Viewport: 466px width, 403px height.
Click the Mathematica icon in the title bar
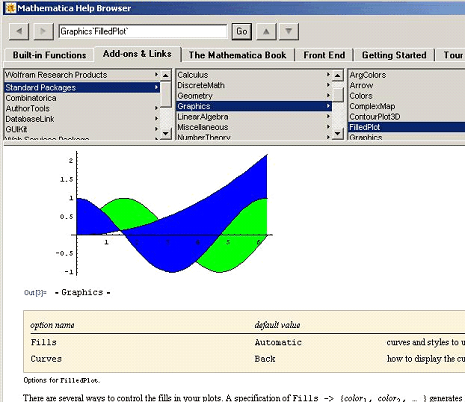click(10, 8)
